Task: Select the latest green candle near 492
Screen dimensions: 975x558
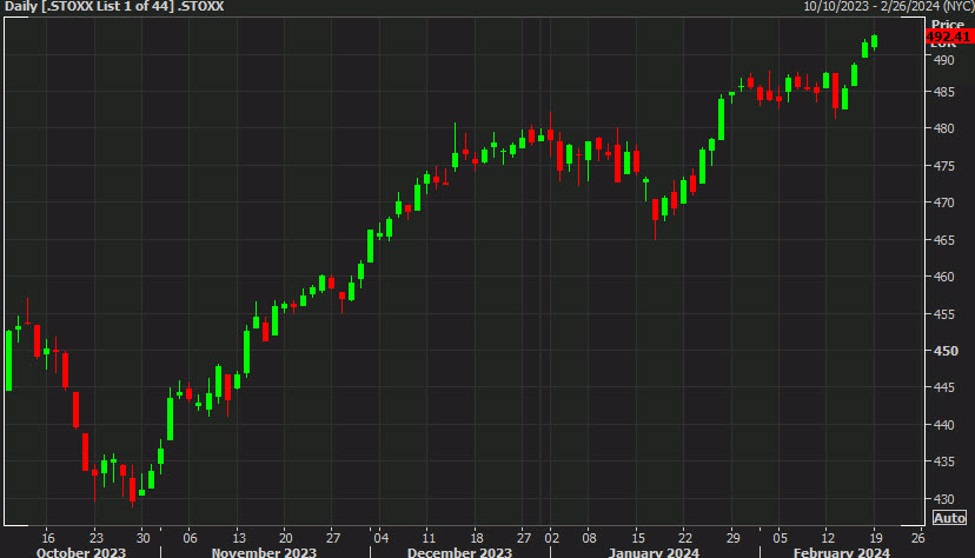Action: pyautogui.click(x=874, y=42)
